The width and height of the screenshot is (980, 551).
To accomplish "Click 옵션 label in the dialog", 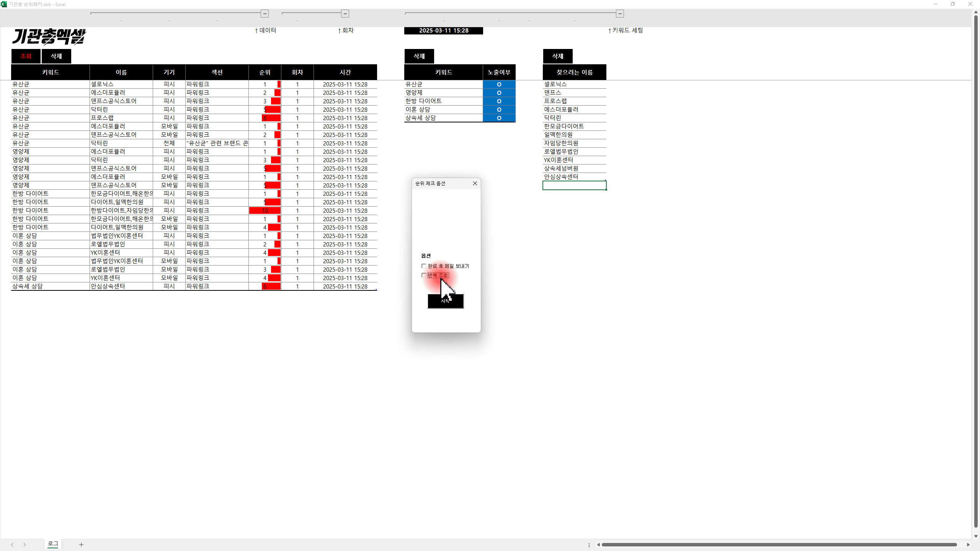I will (x=426, y=256).
